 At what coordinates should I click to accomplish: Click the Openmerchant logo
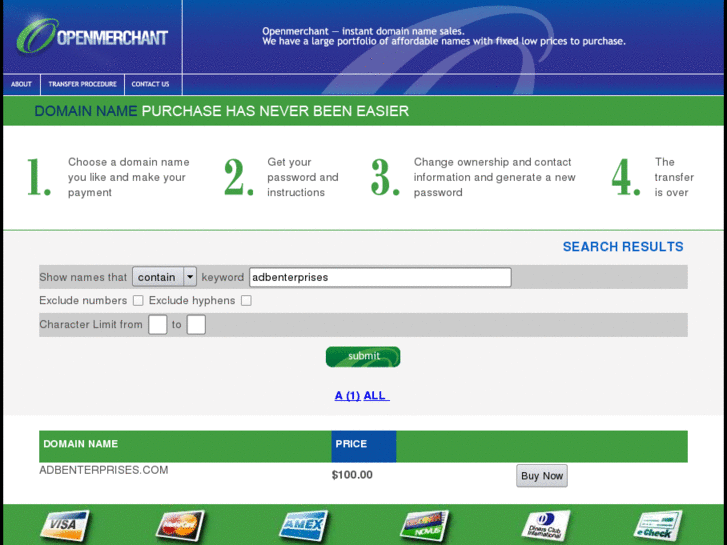92,36
